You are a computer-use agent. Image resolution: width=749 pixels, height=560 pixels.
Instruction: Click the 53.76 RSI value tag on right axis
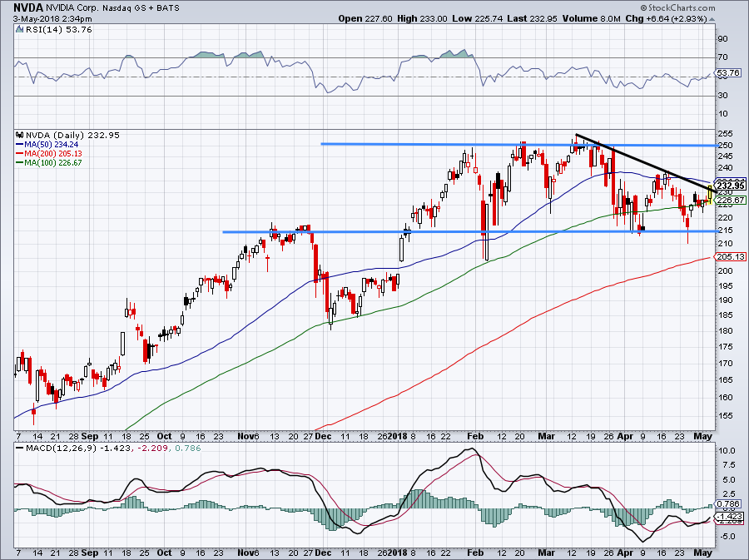click(729, 73)
